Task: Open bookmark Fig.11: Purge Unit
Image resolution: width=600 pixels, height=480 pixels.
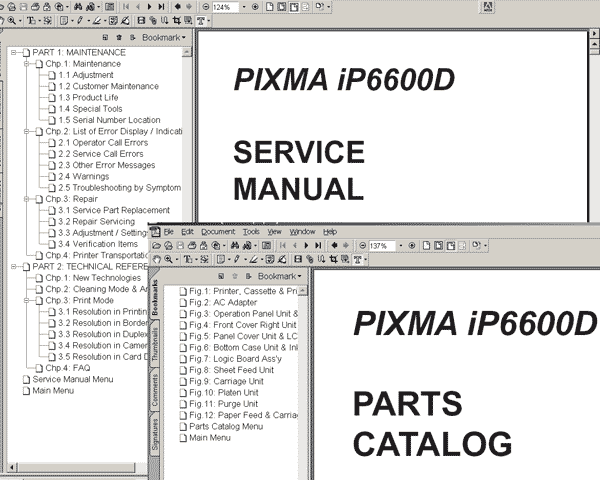Action: point(223,404)
